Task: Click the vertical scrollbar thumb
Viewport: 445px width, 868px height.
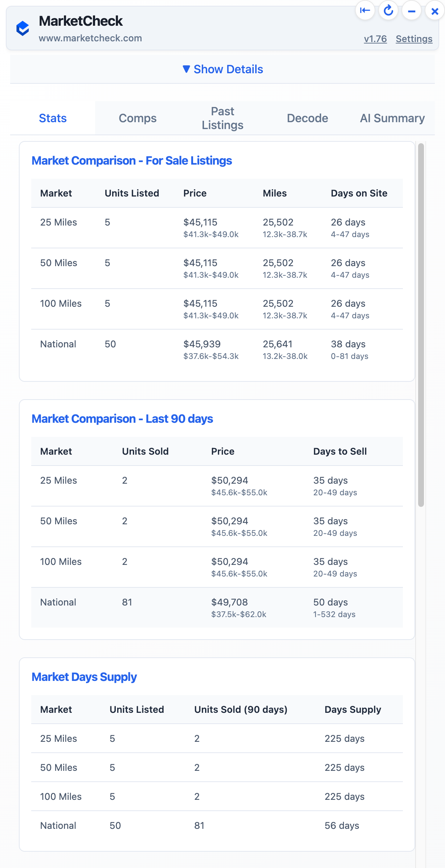Action: 421,325
